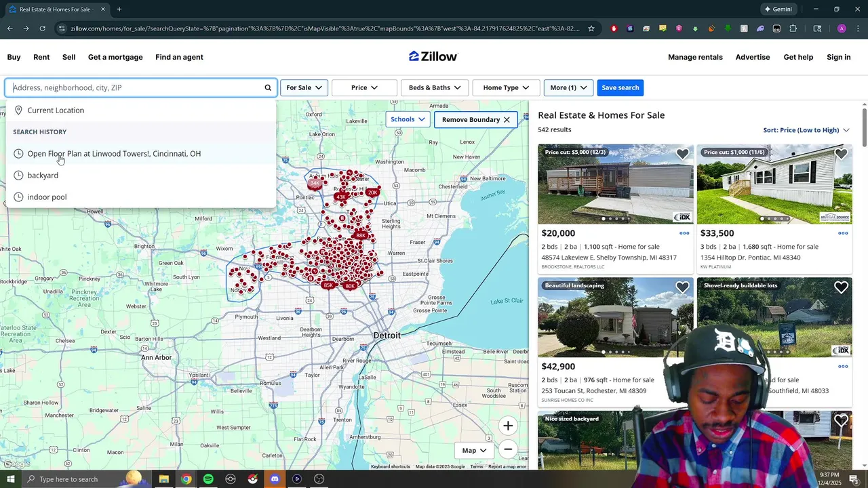Open Find an agent menu
The image size is (868, 488).
coord(179,57)
